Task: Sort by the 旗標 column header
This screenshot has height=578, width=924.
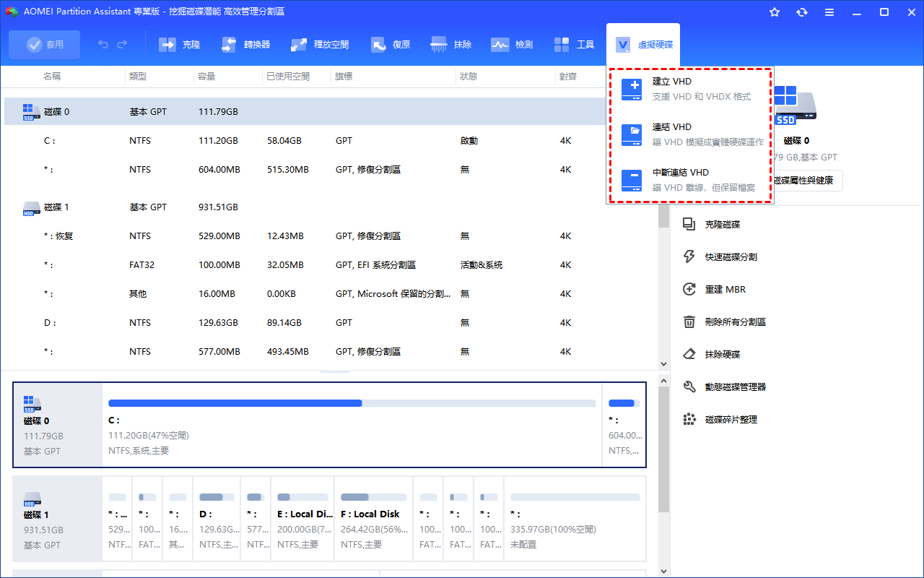Action: (344, 76)
